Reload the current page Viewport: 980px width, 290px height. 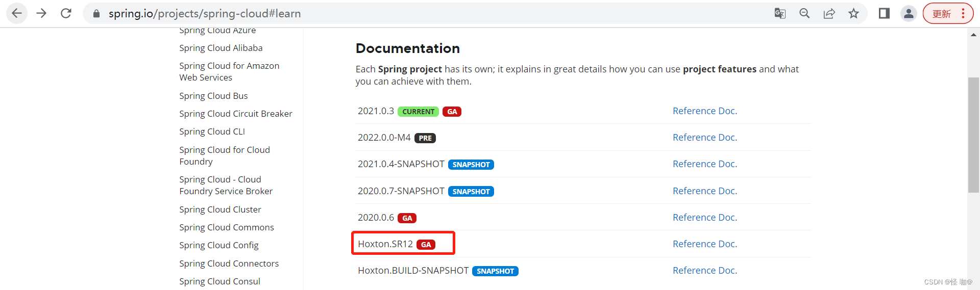point(66,13)
